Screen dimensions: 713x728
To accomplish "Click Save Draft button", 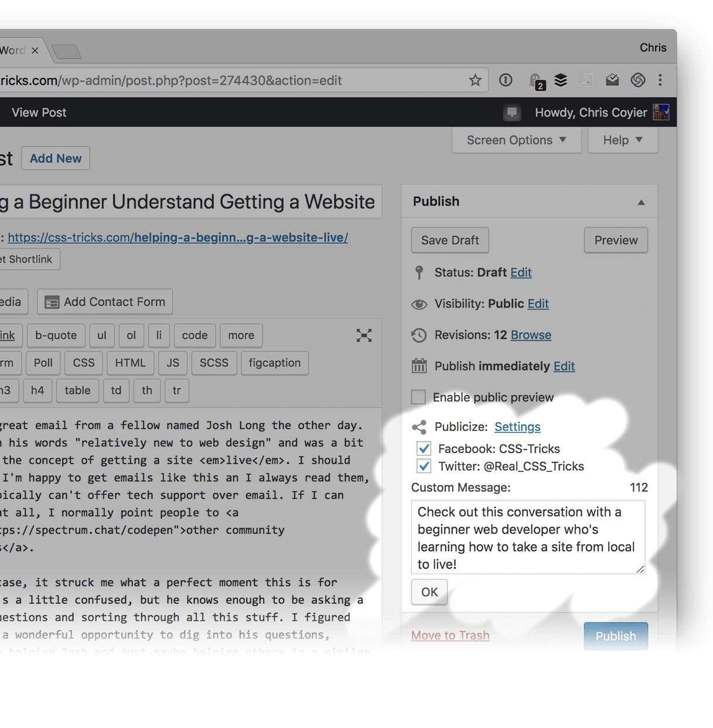I will pos(450,240).
